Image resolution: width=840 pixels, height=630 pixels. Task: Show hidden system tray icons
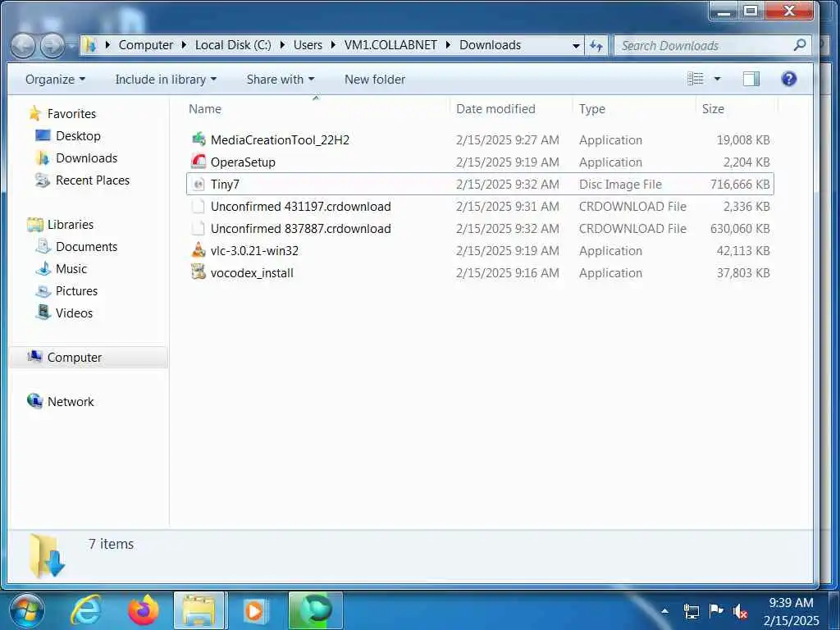click(664, 610)
